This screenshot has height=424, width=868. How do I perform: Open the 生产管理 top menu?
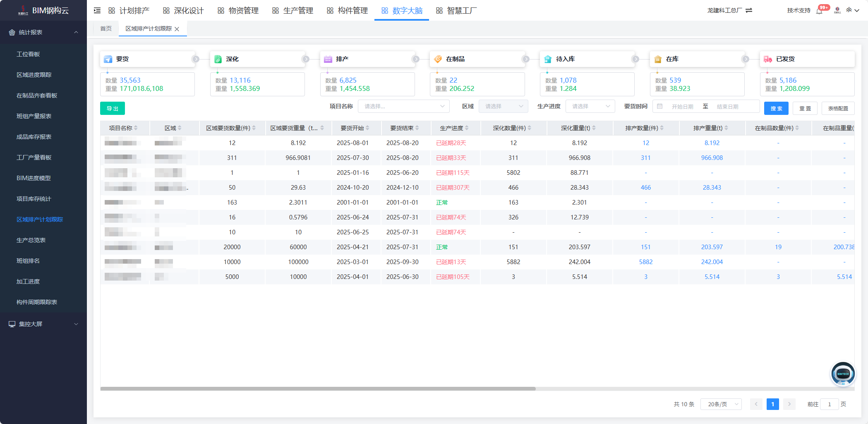coord(293,10)
